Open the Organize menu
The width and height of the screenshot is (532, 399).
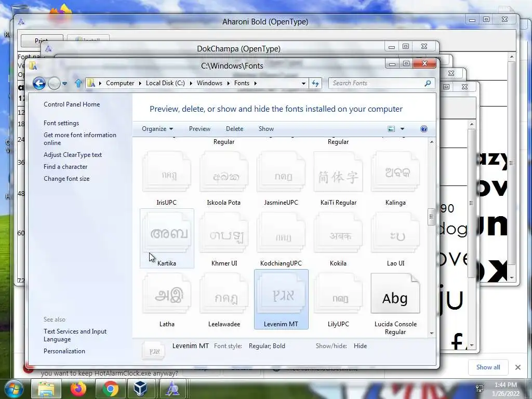[157, 129]
